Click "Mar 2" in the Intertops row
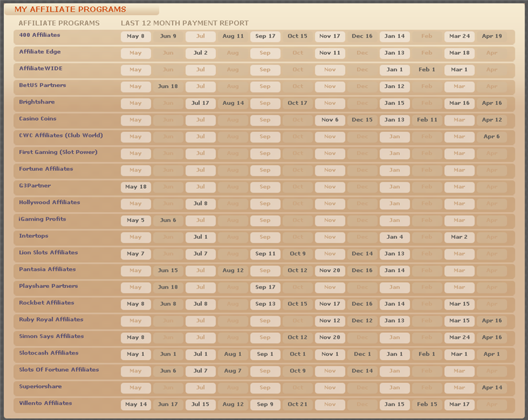Image resolution: width=528 pixels, height=420 pixels. click(x=459, y=237)
